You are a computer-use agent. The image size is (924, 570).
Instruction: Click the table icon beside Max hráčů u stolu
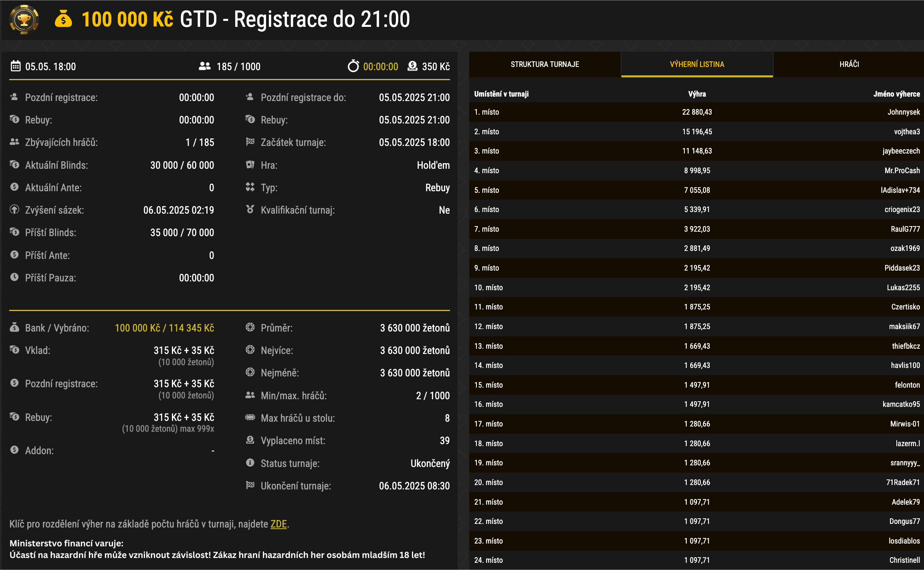tap(250, 418)
